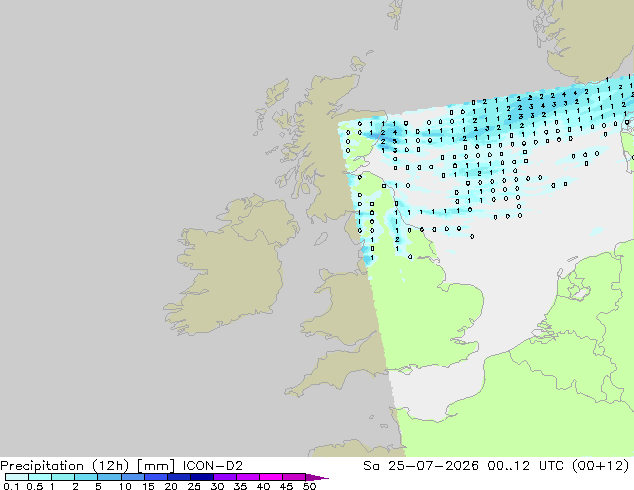The height and width of the screenshot is (490, 634).
Task: Click the legend label '30'
Action: coord(217,486)
